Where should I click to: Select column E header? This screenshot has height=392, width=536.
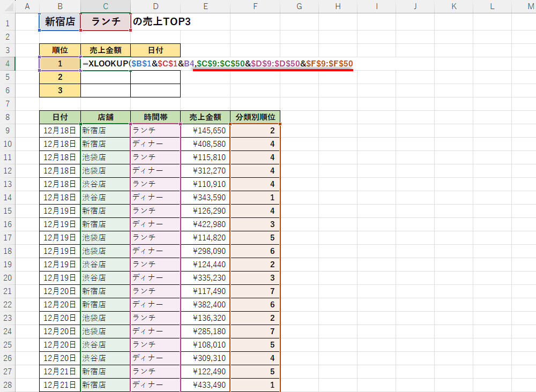tap(205, 6)
